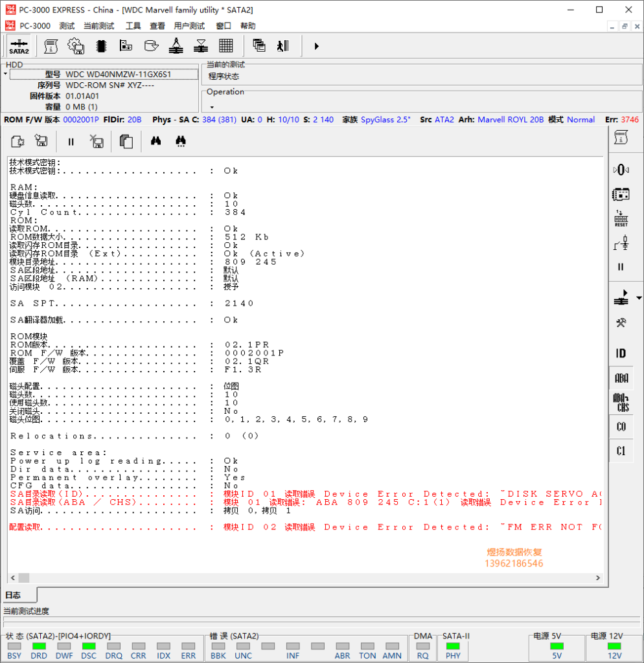Click the DSC status indicator

pyautogui.click(x=89, y=646)
